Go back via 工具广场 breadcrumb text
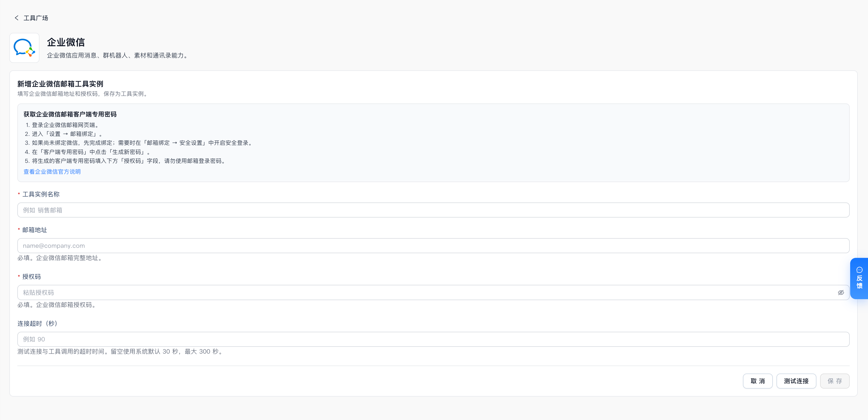Image resolution: width=868 pixels, height=420 pixels. click(36, 18)
